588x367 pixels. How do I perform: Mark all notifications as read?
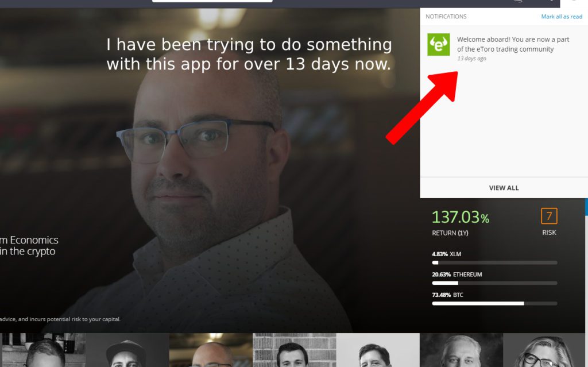(562, 17)
